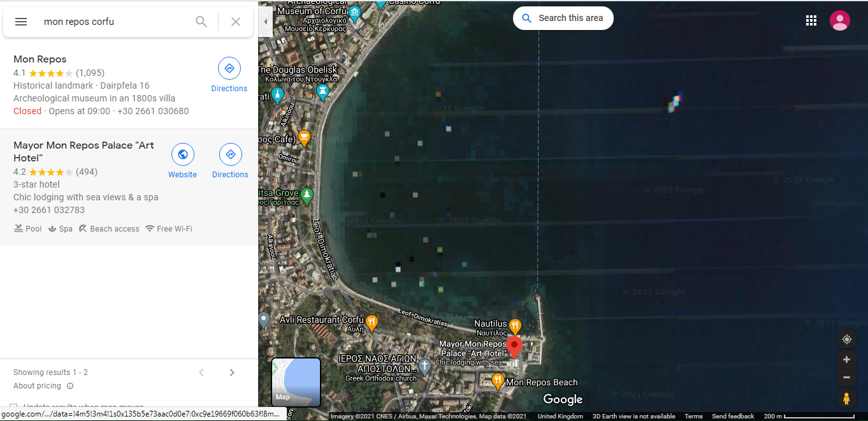Screen dimensions: 868x421
Task: Go to next page of results
Action: (232, 373)
